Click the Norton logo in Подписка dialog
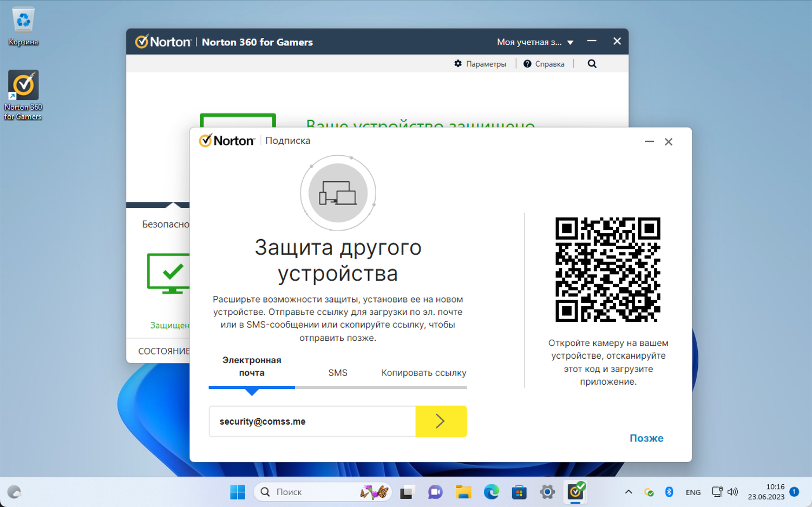This screenshot has height=507, width=812. (227, 141)
